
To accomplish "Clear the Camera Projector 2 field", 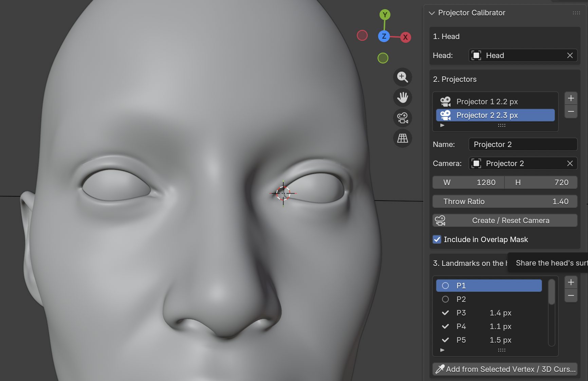I will pos(570,163).
